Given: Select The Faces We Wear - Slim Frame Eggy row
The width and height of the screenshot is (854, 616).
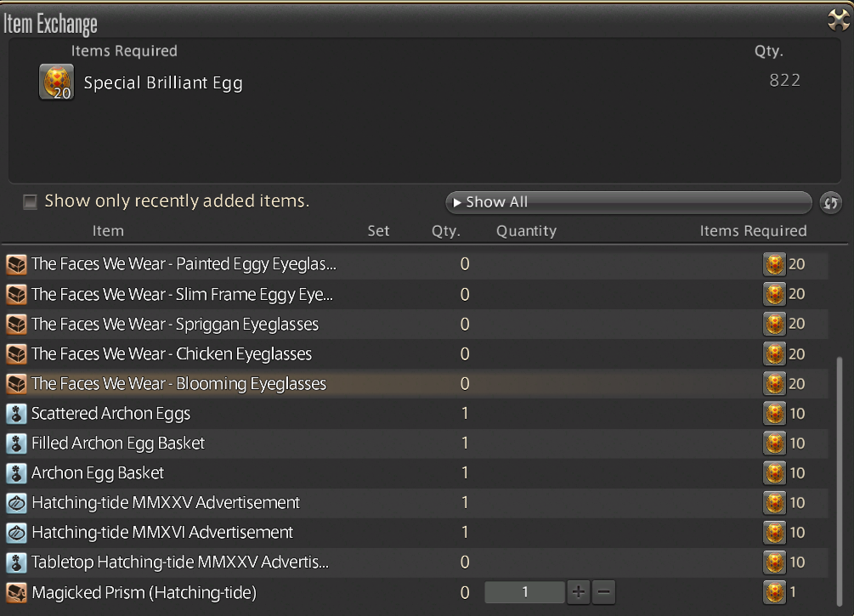Looking at the screenshot, I should coord(416,295).
